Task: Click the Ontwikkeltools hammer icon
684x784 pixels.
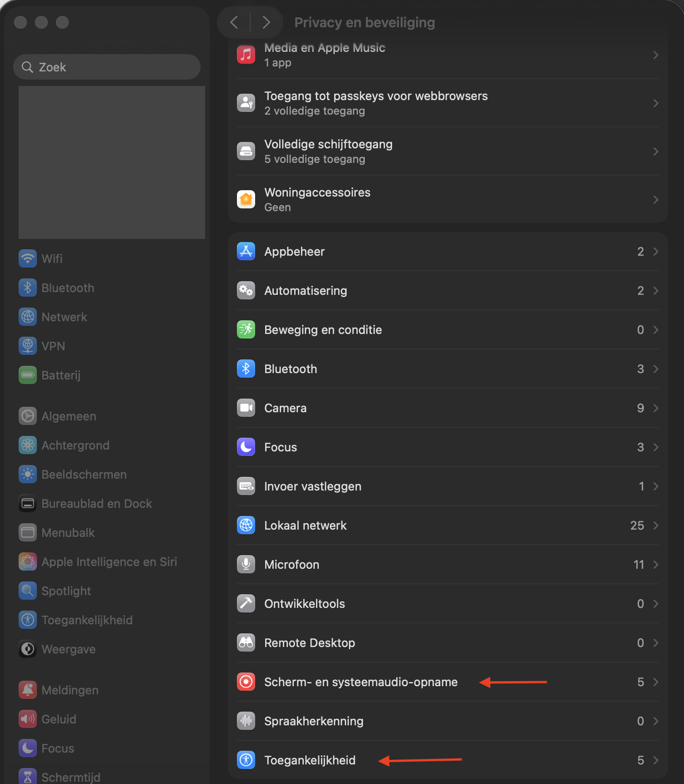Action: [x=246, y=603]
